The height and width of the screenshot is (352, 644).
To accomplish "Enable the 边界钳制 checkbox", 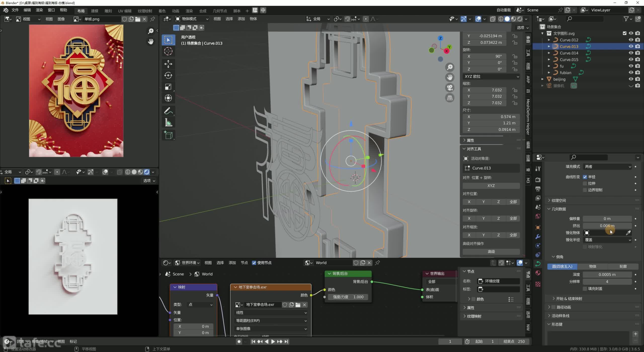I will coord(585,190).
